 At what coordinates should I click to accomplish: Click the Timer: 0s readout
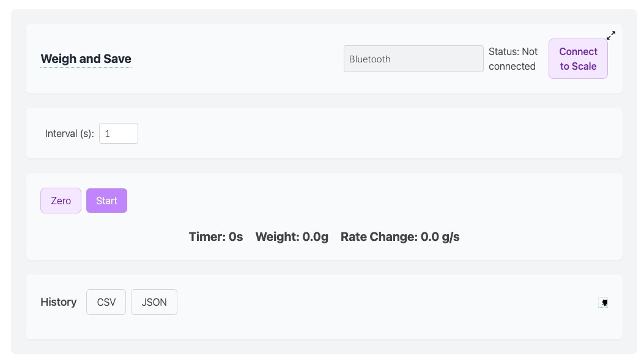click(216, 237)
